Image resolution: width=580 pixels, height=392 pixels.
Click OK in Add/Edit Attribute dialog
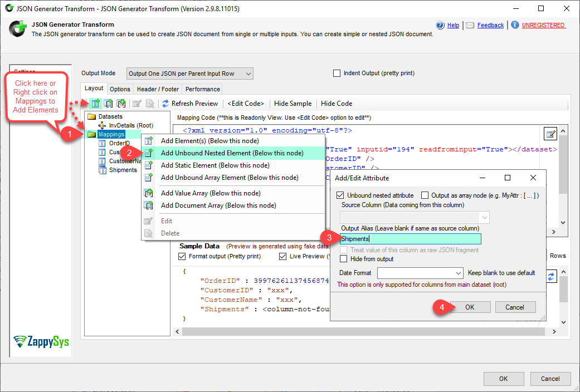tap(470, 307)
